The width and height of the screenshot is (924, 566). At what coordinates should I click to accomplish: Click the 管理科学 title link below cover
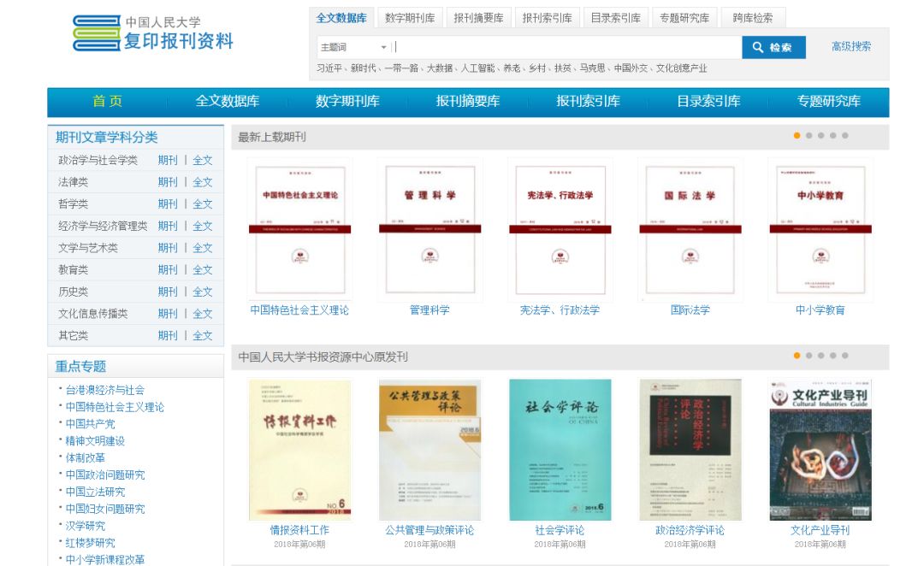(x=429, y=310)
